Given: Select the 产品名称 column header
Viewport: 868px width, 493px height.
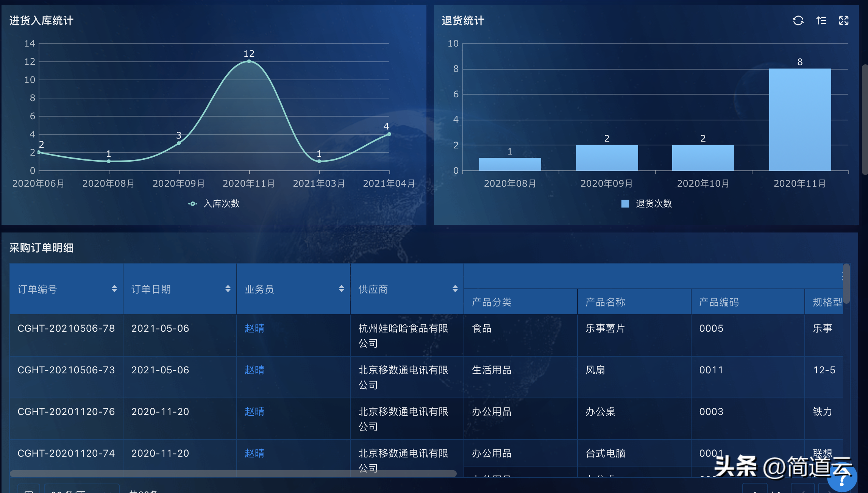Looking at the screenshot, I should pyautogui.click(x=605, y=302).
